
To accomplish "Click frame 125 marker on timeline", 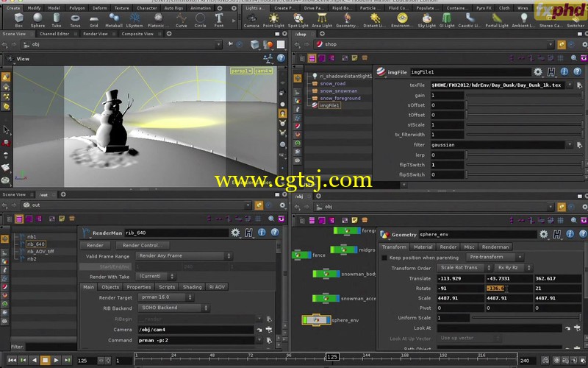I will pyautogui.click(x=332, y=356).
